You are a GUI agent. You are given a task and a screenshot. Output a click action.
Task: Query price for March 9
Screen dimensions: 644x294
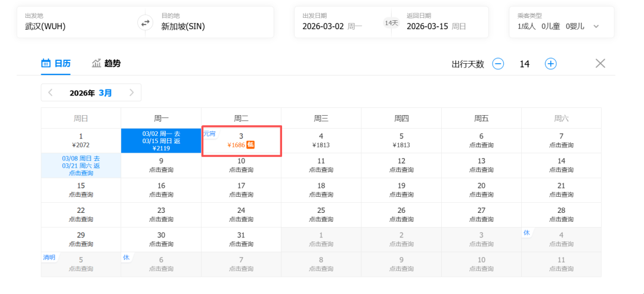pos(161,165)
